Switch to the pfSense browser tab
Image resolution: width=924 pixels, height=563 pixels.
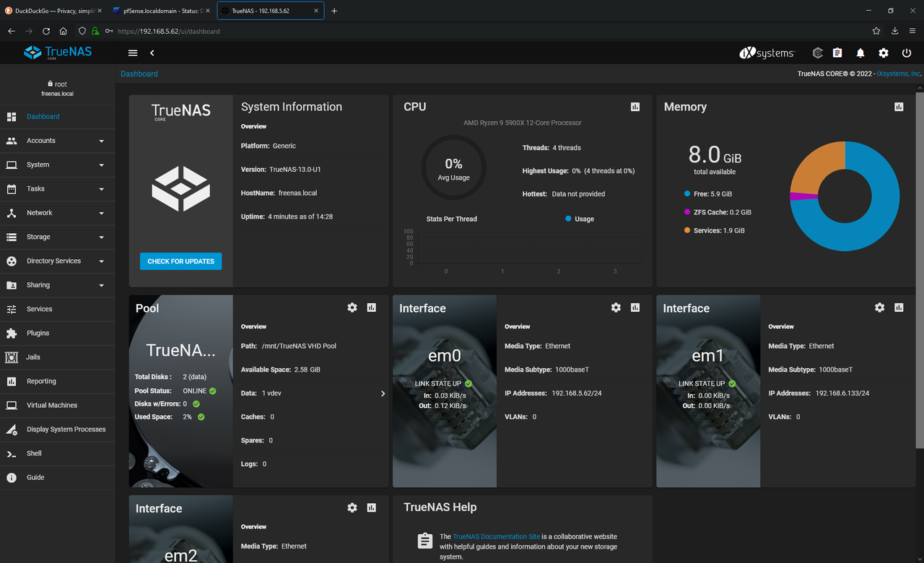[161, 11]
